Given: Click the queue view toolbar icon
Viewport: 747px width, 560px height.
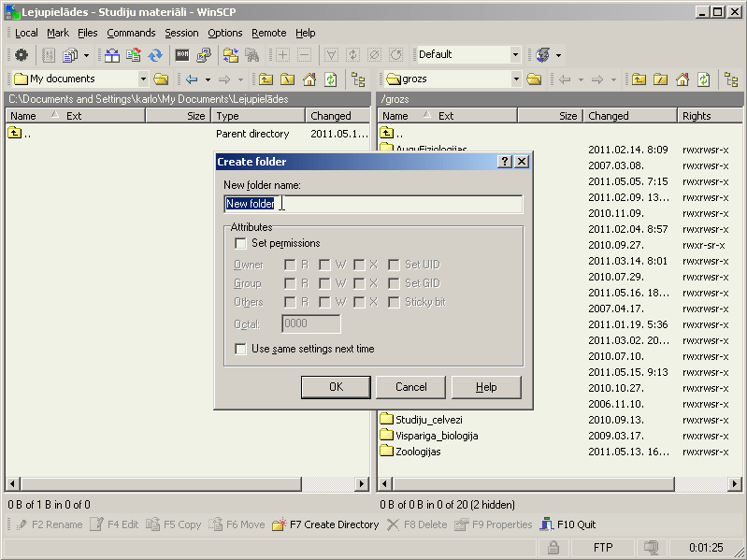Looking at the screenshot, I should click(x=48, y=55).
